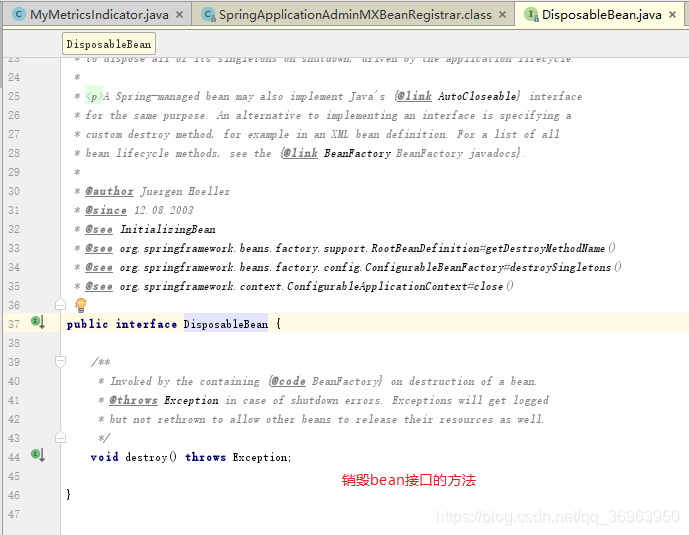This screenshot has width=689, height=535.
Task: Click InitializingBean in the @see tag
Action: [x=168, y=229]
